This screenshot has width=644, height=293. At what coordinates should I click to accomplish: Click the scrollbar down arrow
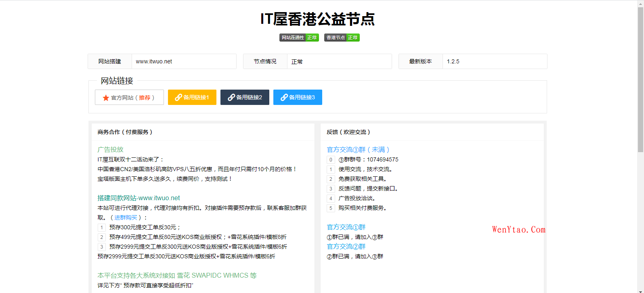640,290
